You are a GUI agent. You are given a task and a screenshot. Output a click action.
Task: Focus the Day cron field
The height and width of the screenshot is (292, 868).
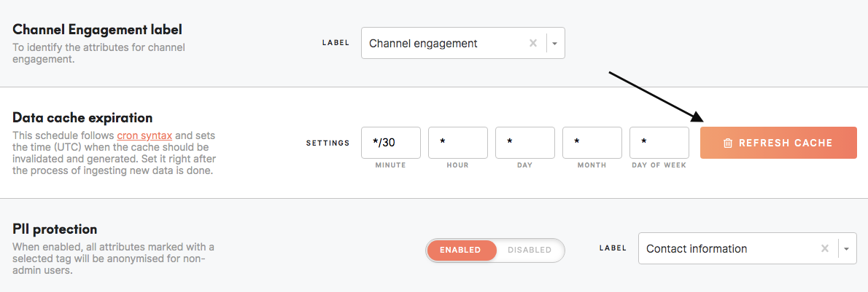(524, 143)
